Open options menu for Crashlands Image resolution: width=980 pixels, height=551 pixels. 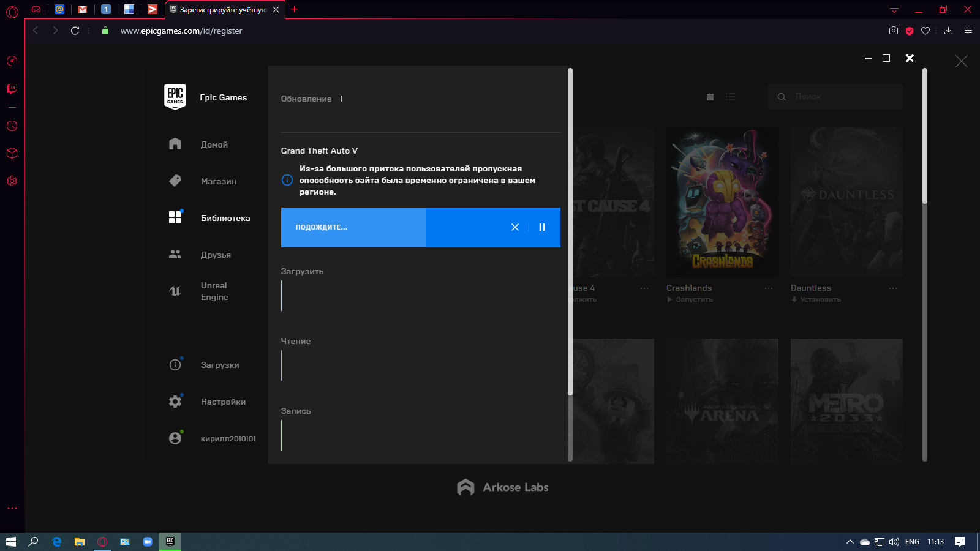point(769,288)
